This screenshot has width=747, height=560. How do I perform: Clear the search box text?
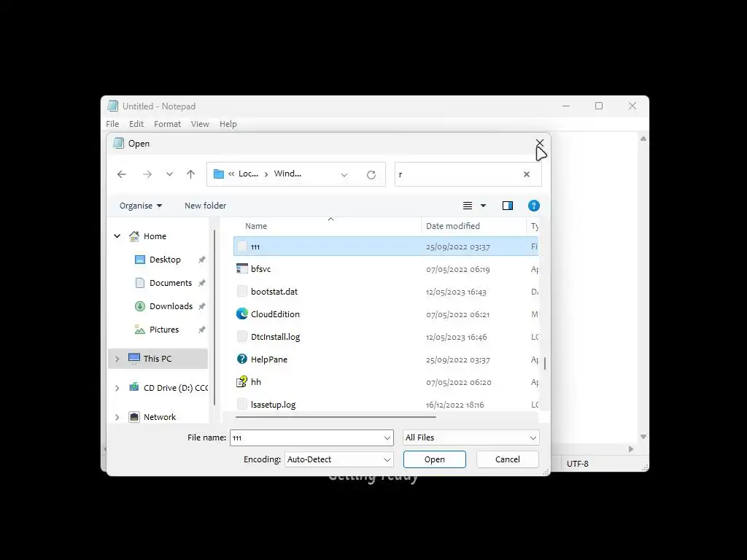(527, 174)
